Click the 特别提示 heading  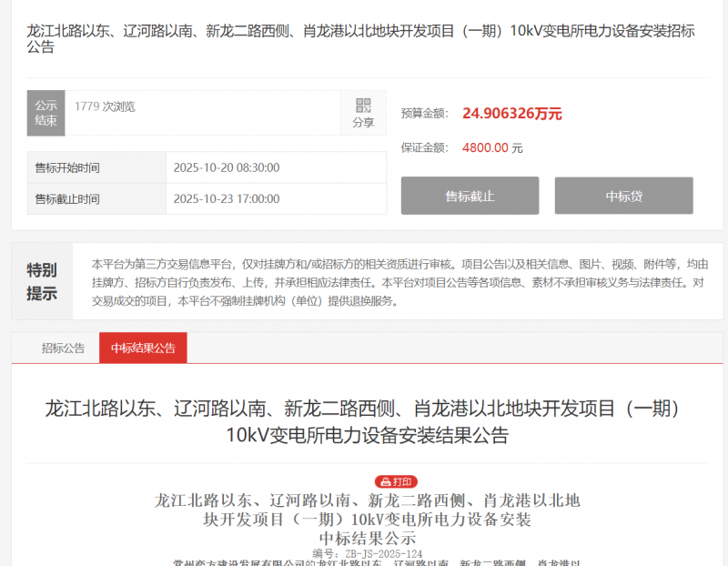(42, 281)
